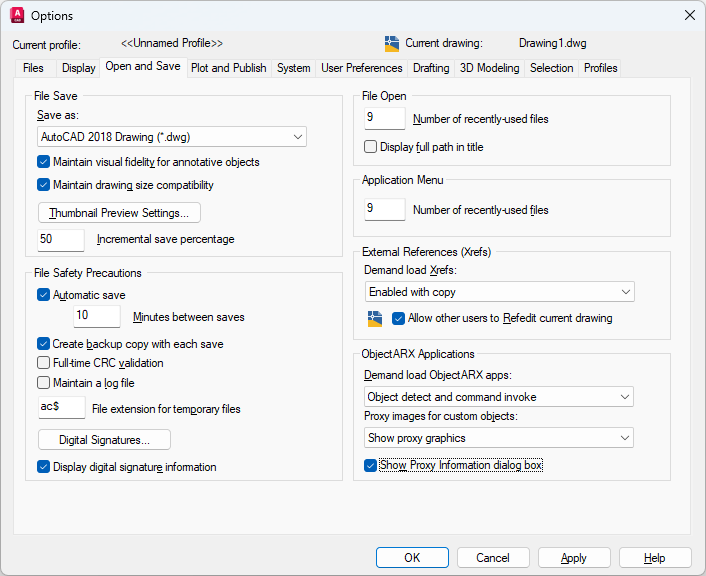Check Display full path in title
The height and width of the screenshot is (576, 706).
(371, 147)
